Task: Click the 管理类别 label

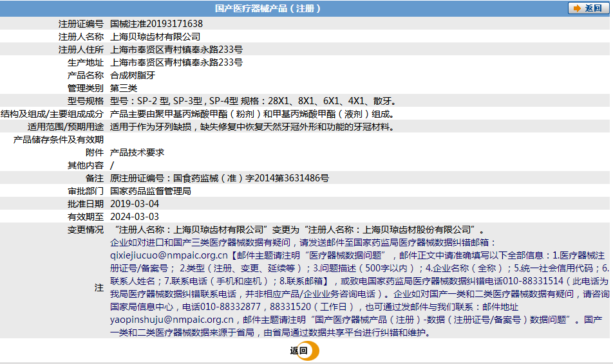Action: [86, 88]
